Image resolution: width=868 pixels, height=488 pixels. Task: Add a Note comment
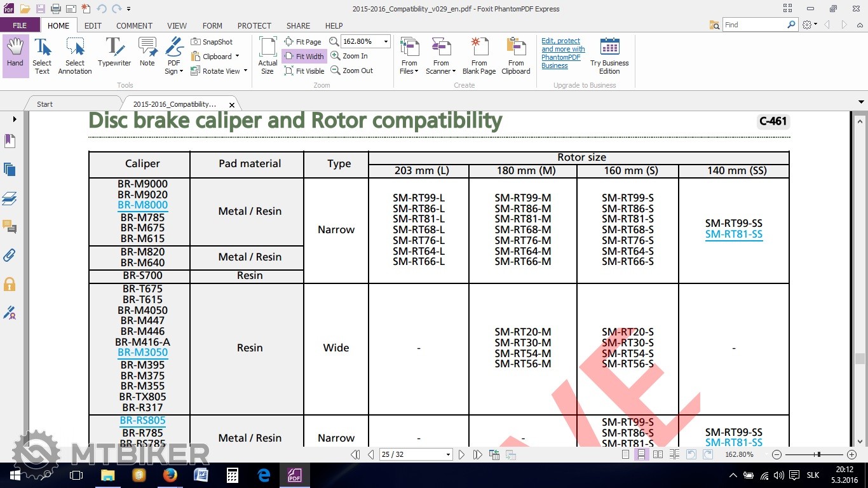pos(147,56)
